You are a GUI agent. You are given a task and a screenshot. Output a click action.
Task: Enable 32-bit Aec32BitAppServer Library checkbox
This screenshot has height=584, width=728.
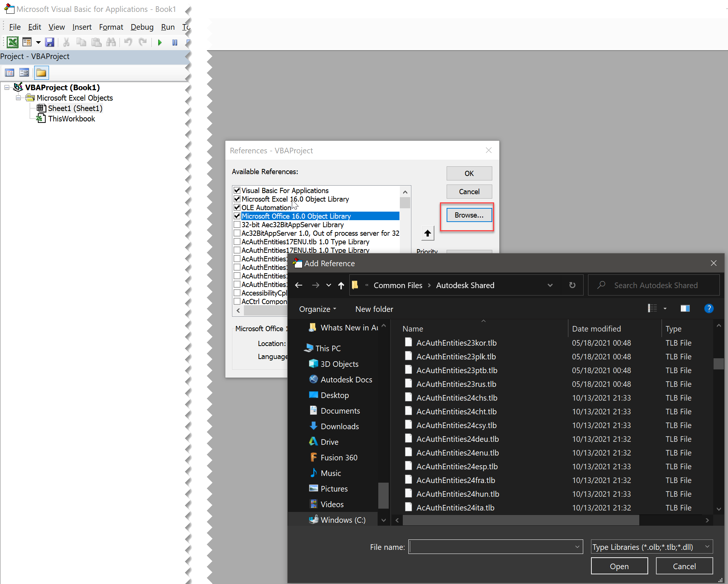coord(237,225)
